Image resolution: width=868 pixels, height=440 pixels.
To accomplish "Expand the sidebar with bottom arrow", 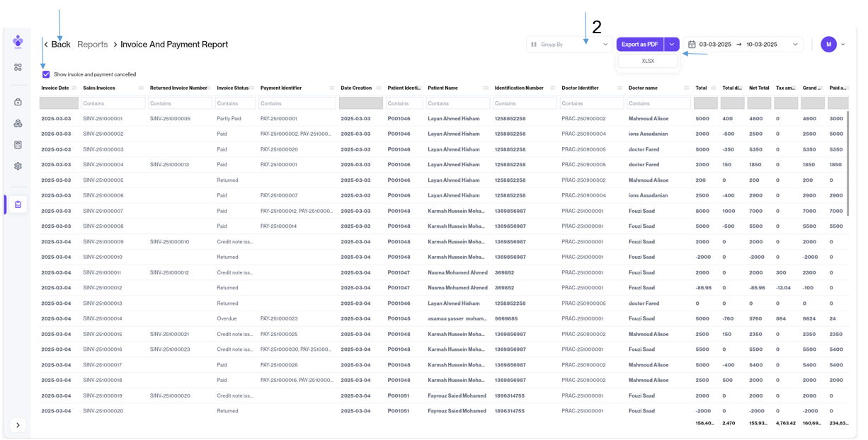I will 18,425.
